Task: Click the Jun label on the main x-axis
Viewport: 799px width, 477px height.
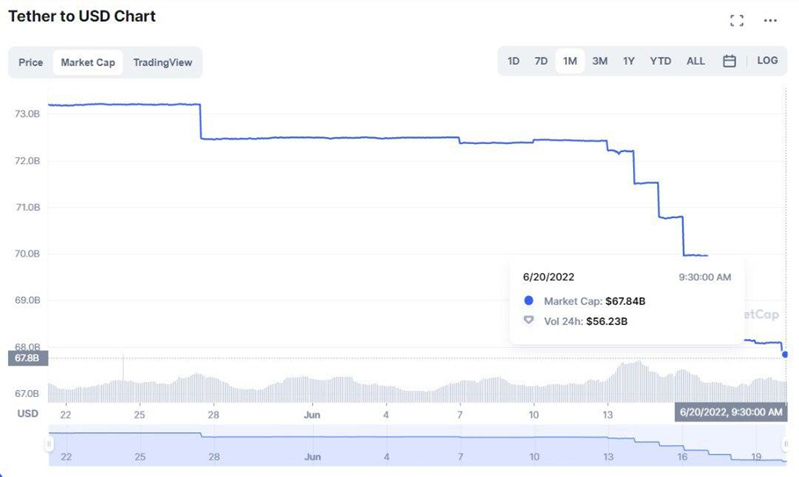Action: coord(312,415)
